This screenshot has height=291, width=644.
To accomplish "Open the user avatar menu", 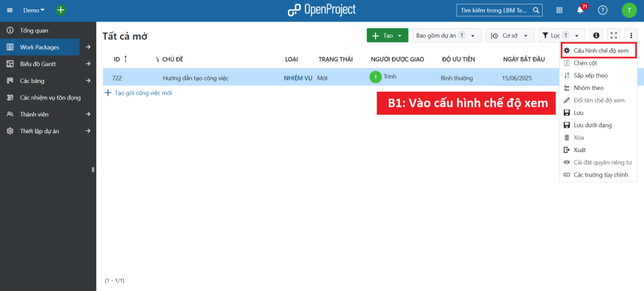I will point(629,10).
